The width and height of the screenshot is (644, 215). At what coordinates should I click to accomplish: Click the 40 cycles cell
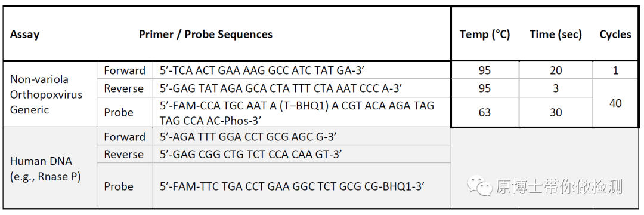point(615,103)
